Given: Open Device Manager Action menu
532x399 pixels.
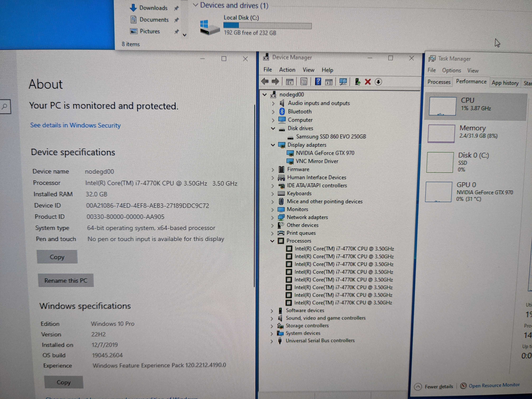Looking at the screenshot, I should click(287, 70).
